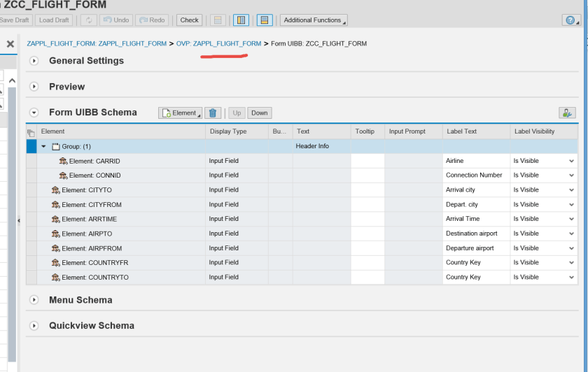Click the CARRID element icon
The image size is (588, 372).
[63, 161]
